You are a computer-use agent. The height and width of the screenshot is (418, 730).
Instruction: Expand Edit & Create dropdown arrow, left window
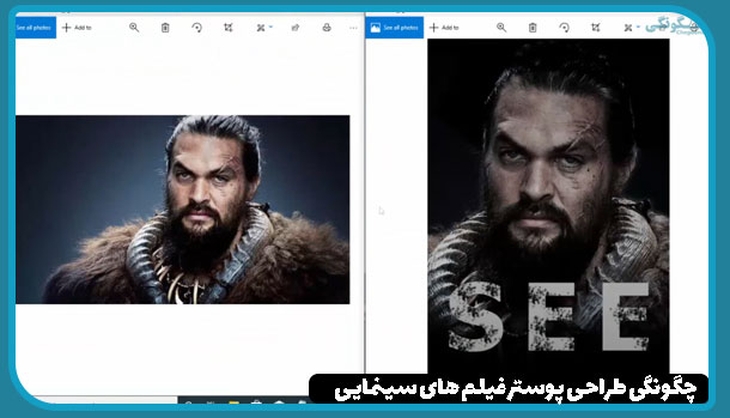coord(271,27)
